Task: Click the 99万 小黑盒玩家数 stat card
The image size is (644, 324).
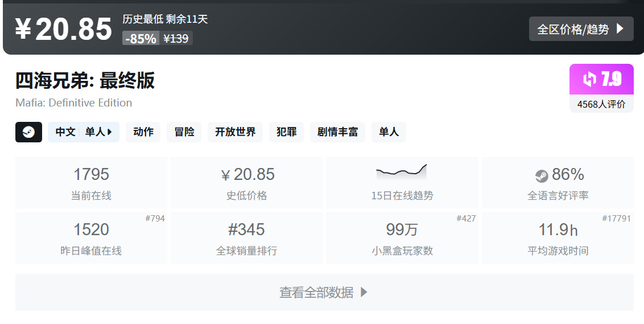Action: coord(402,237)
